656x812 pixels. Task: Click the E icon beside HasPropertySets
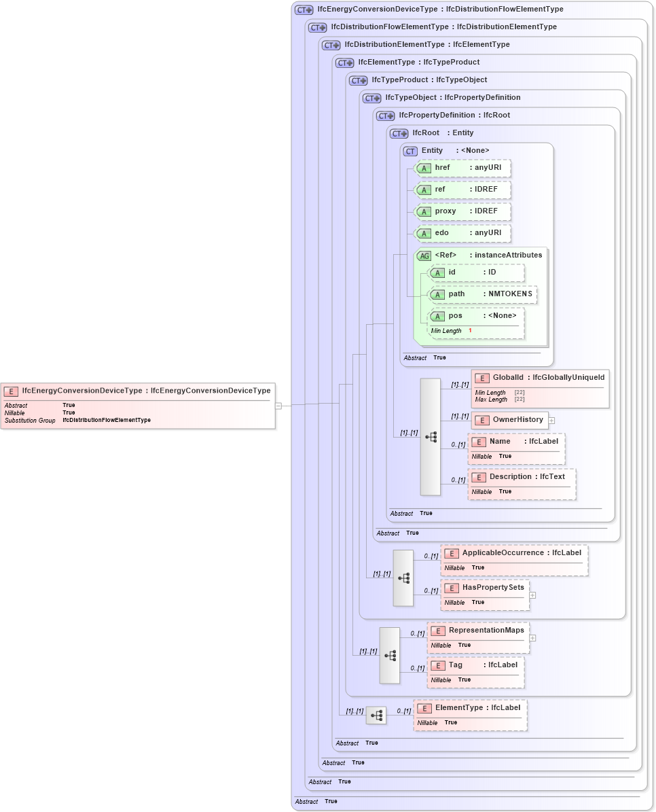click(x=451, y=587)
